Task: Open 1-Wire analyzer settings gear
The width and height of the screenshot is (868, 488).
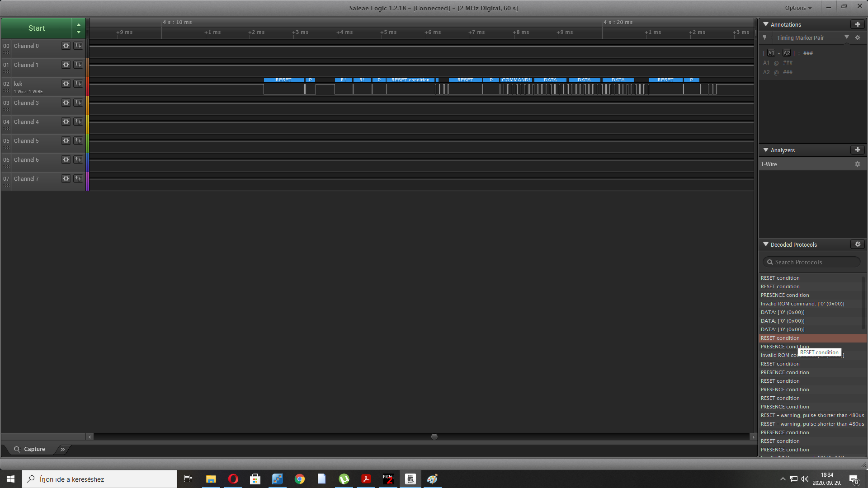Action: tap(857, 164)
